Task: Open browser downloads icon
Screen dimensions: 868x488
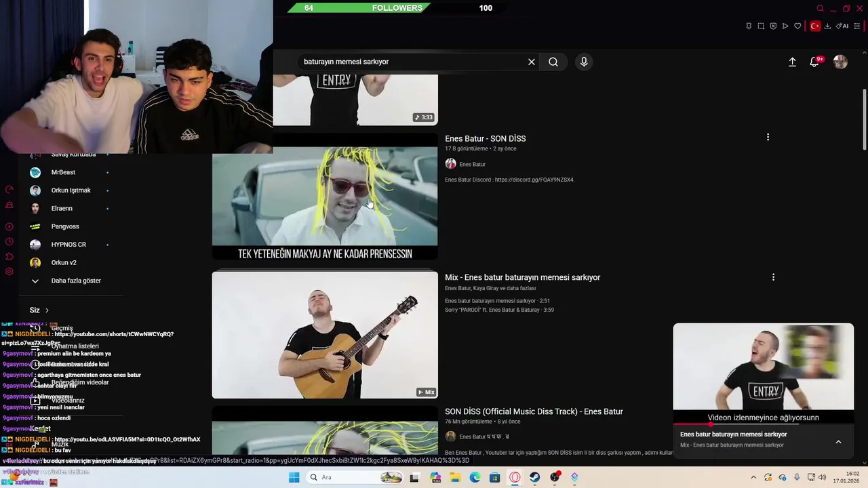Action: (x=827, y=26)
